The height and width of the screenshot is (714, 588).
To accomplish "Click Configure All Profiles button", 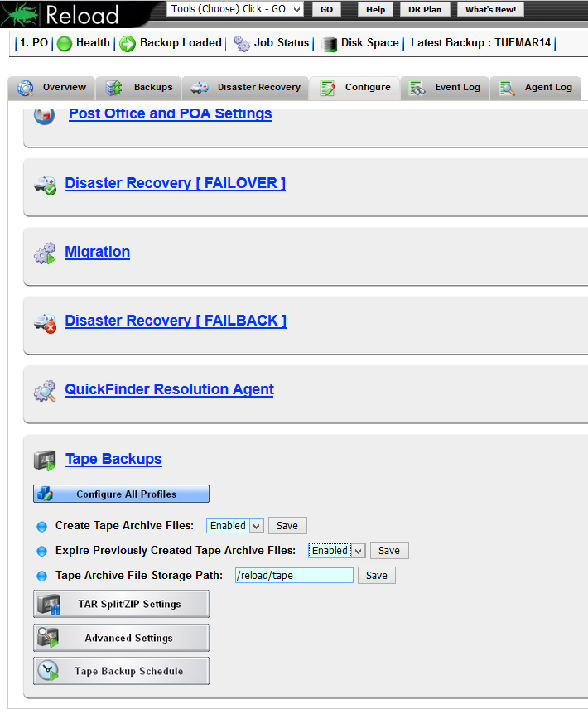I will (121, 494).
